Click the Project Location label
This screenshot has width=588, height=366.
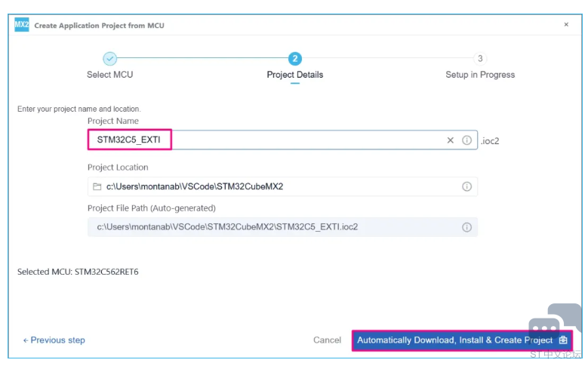coord(118,168)
